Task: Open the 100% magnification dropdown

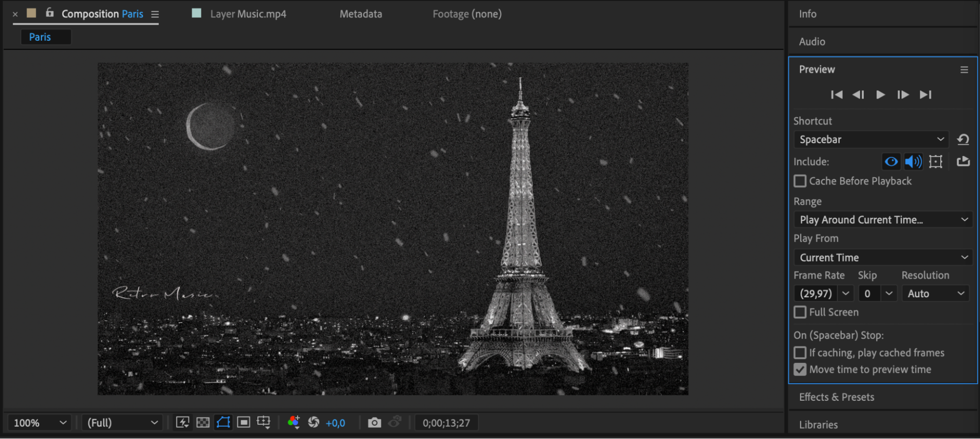Action: [40, 423]
